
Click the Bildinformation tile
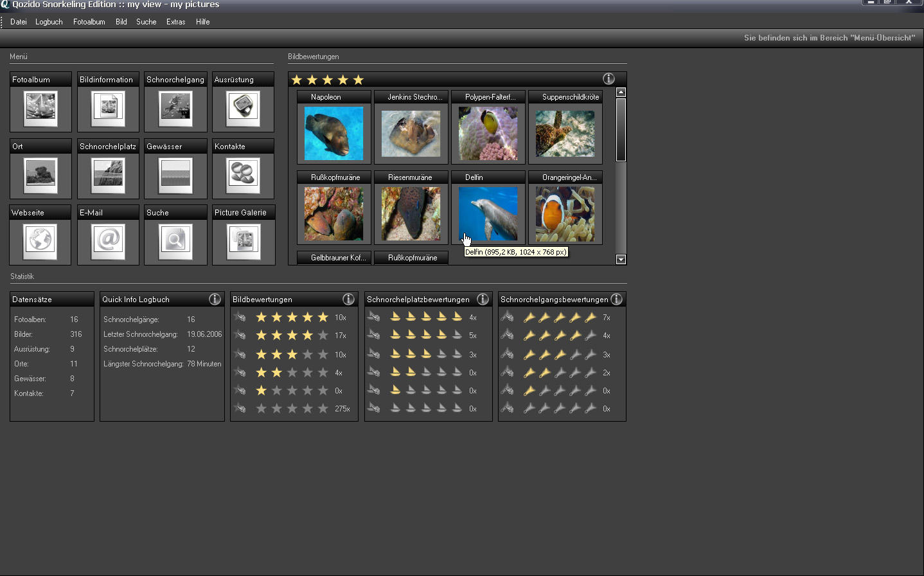(x=108, y=108)
